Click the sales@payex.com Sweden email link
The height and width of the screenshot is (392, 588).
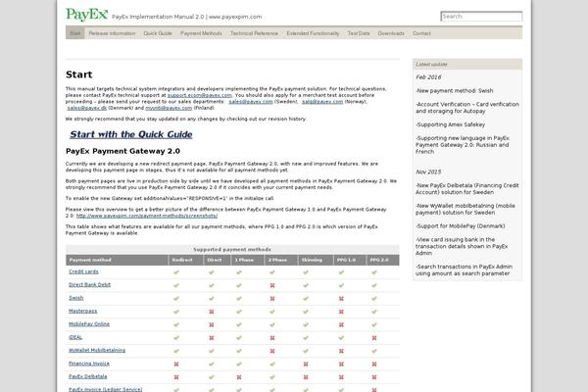(x=251, y=102)
